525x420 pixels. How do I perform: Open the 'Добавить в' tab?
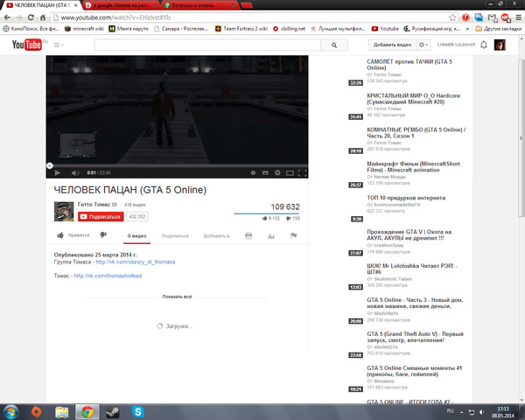(x=217, y=235)
